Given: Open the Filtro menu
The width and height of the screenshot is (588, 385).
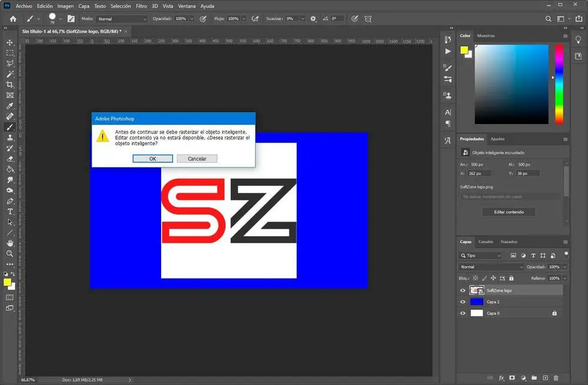Looking at the screenshot, I should 141,6.
